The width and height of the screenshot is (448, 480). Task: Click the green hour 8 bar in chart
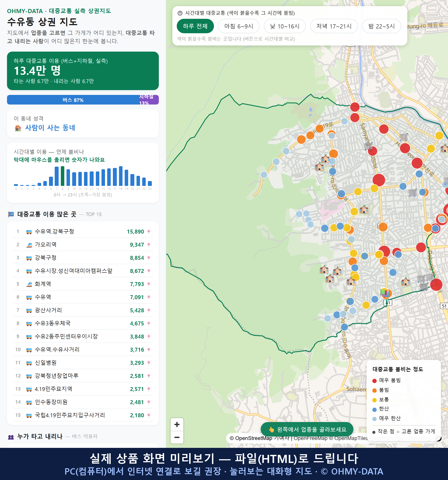[x=63, y=176]
